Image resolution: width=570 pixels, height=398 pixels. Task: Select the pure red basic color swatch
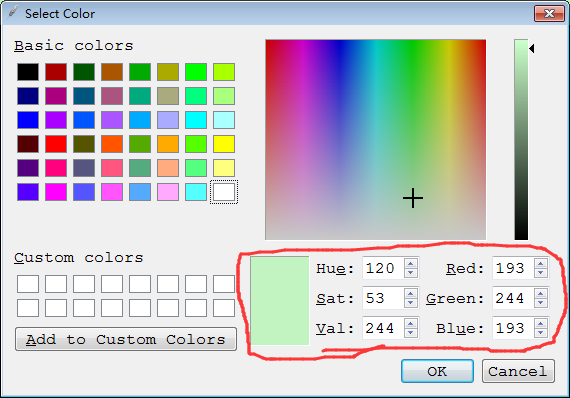(56, 144)
